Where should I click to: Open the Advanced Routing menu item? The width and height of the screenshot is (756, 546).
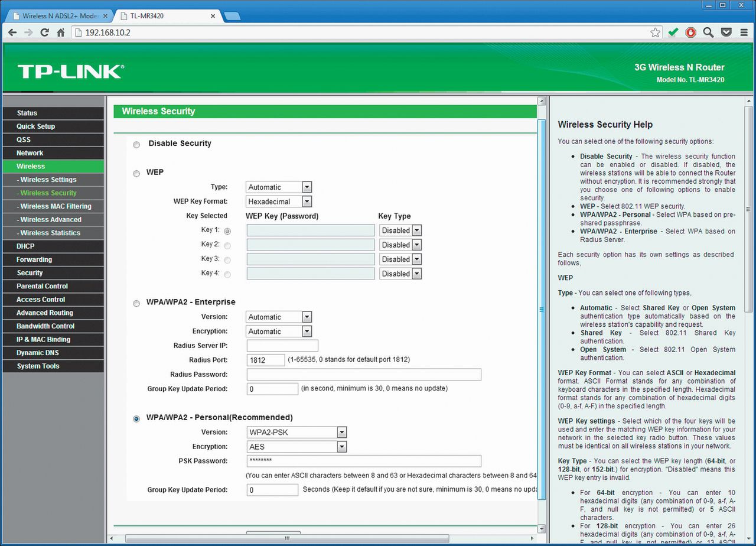tap(53, 313)
